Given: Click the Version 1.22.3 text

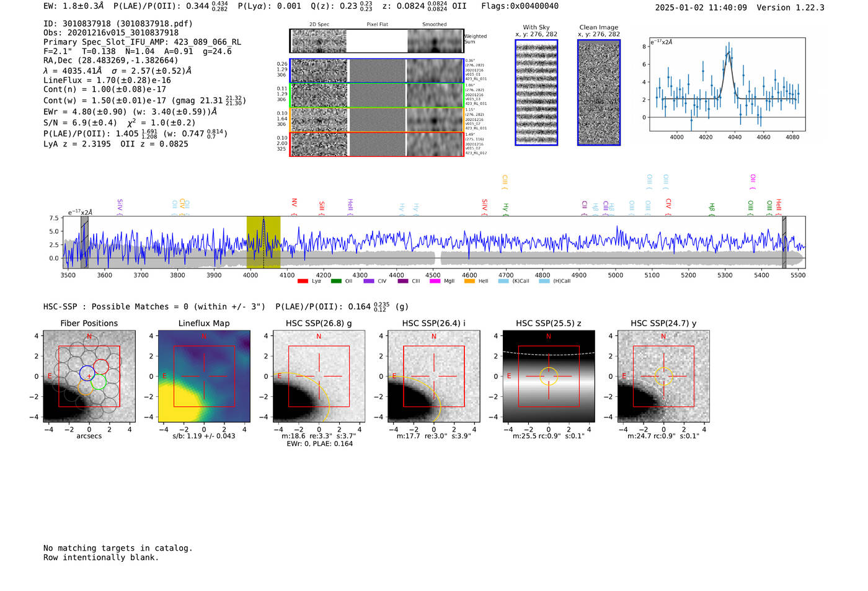Looking at the screenshot, I should 790,7.
